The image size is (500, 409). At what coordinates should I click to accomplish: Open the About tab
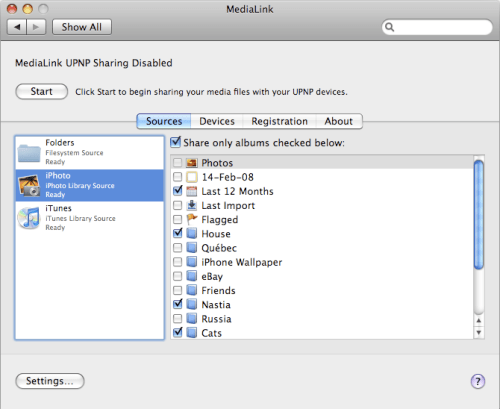339,121
